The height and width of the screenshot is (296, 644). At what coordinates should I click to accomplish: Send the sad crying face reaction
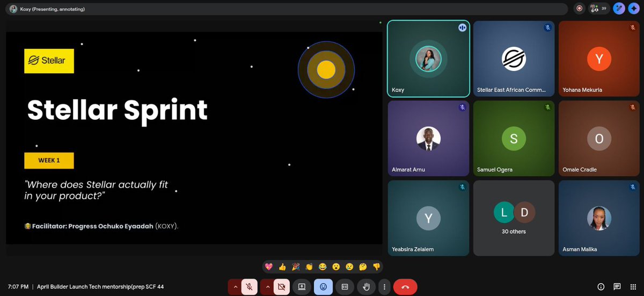(349, 266)
